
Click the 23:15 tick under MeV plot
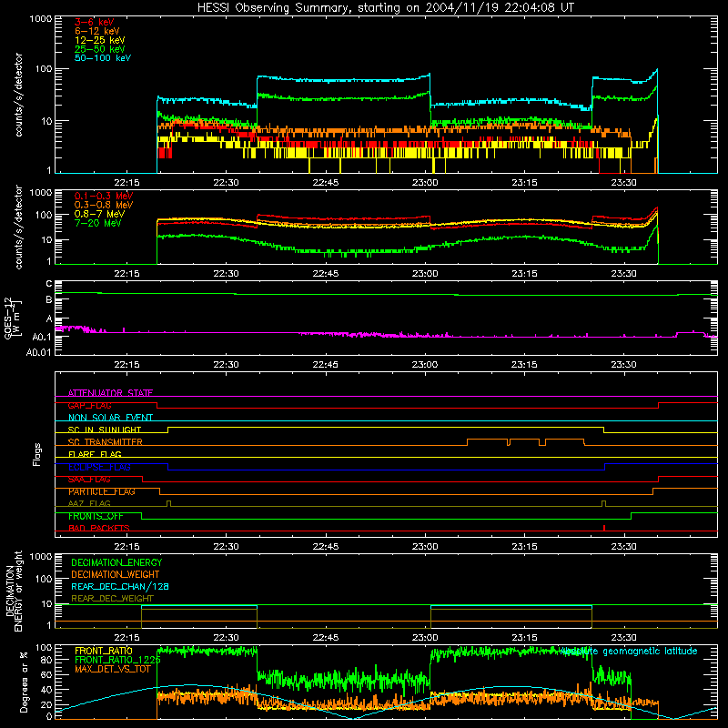pos(524,274)
